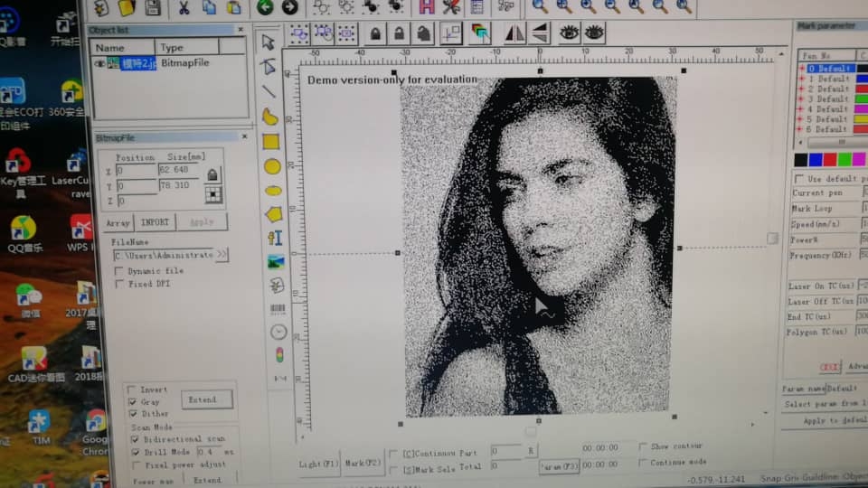The height and width of the screenshot is (488, 868).
Task: Open the CAD迷你看图 desktop icon
Action: click(35, 364)
